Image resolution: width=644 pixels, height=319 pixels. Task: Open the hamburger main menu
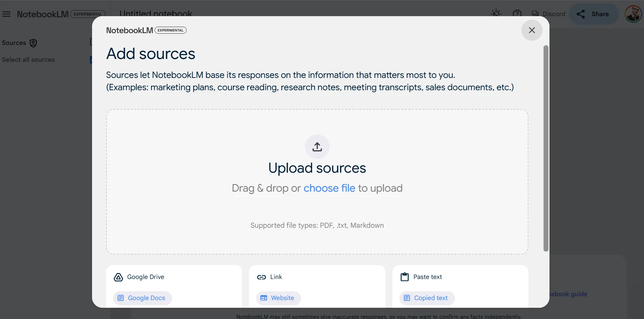point(6,14)
